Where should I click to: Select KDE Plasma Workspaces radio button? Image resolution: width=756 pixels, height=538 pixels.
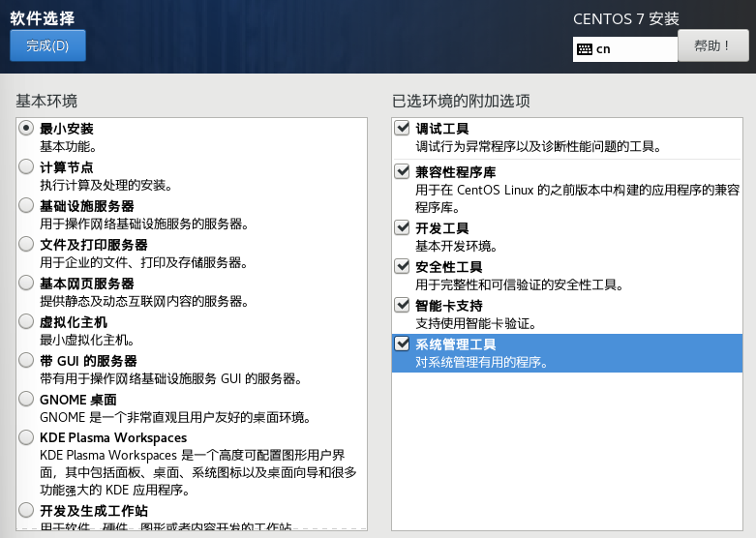click(26, 437)
